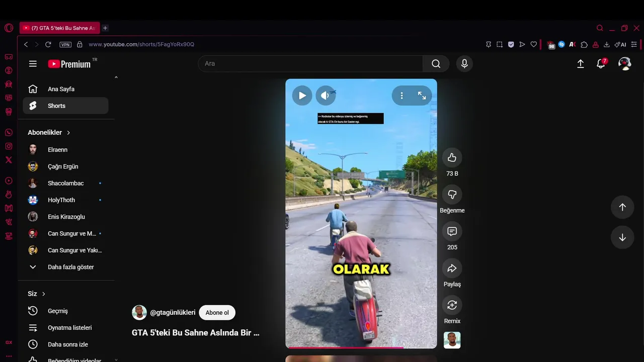
Task: Play the paused short video
Action: [302, 96]
